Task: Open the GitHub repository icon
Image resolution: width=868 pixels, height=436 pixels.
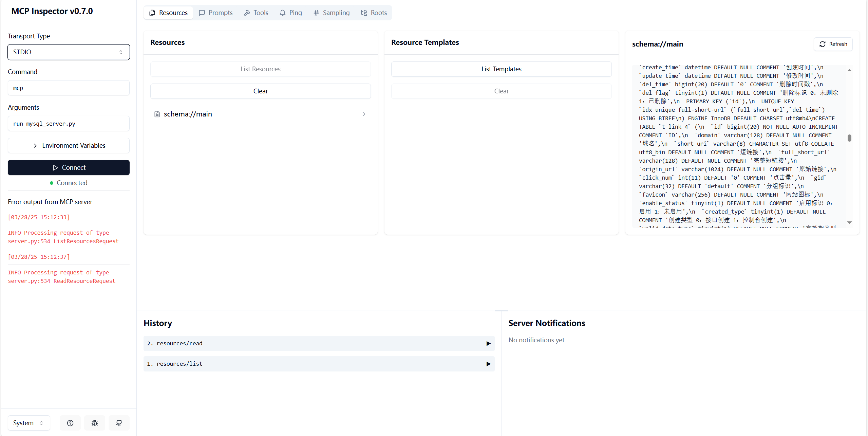Action: click(119, 423)
